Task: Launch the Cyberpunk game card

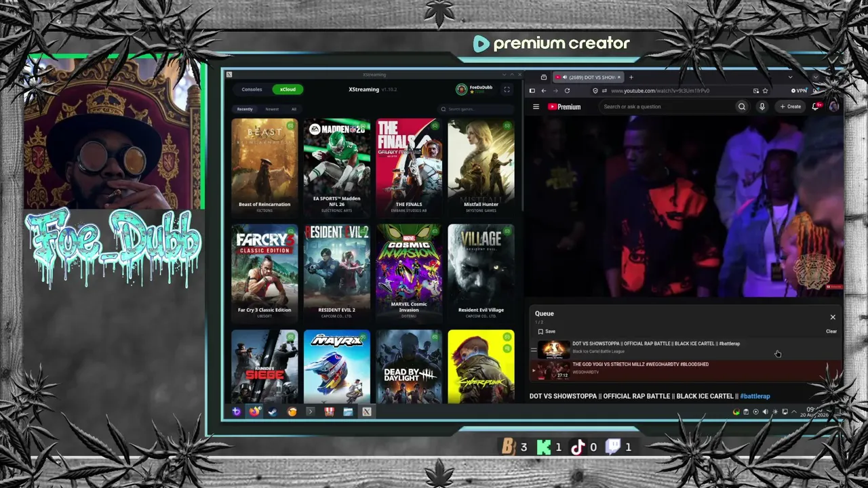Action: [481, 367]
